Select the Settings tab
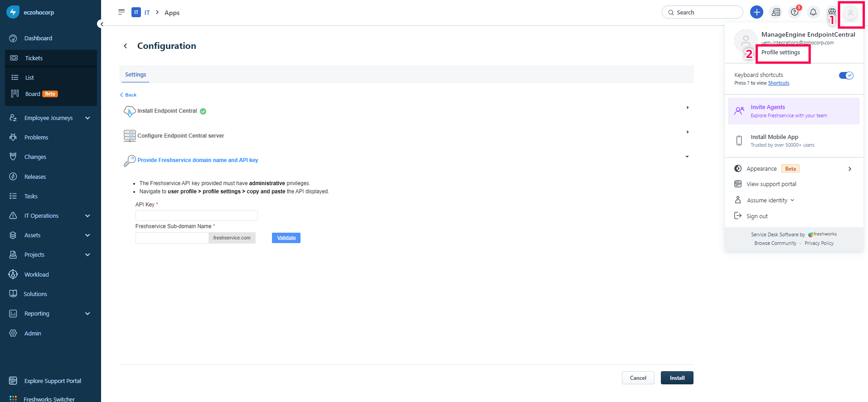 click(136, 75)
